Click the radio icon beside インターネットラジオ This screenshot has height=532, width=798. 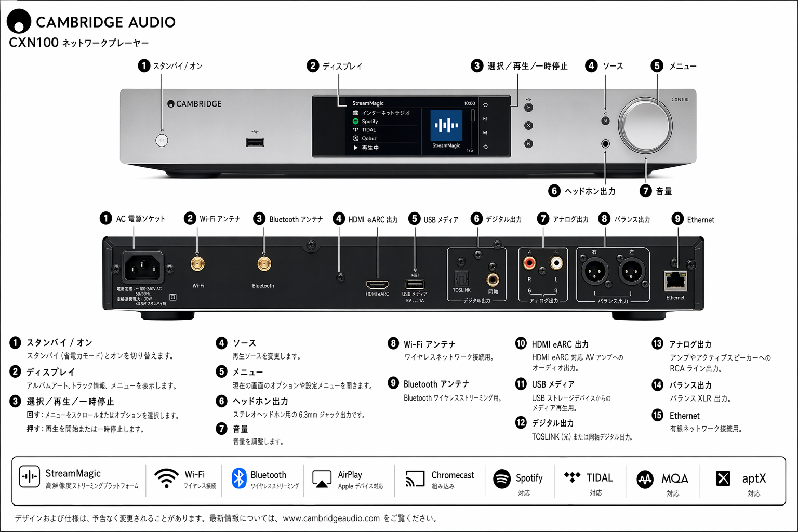coord(356,113)
